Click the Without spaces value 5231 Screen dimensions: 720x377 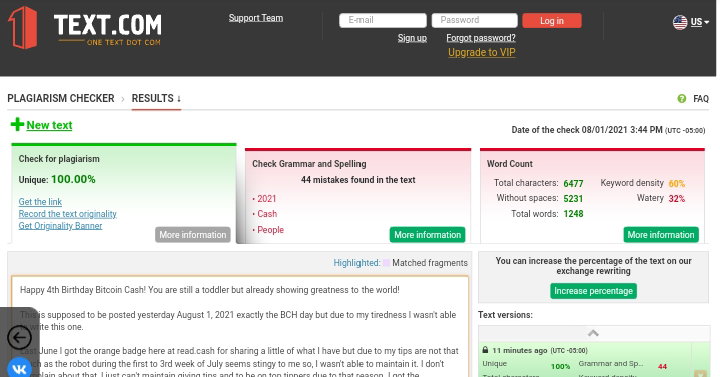(x=573, y=199)
